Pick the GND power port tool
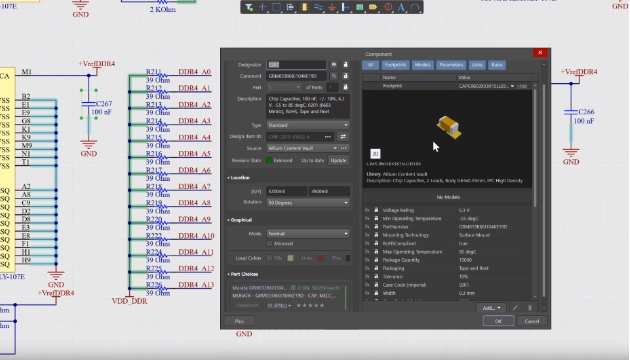This screenshot has width=630, height=361. pos(332,7)
